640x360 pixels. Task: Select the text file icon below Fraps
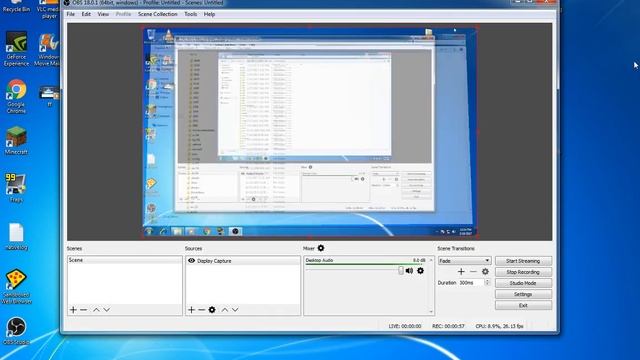pos(16,236)
